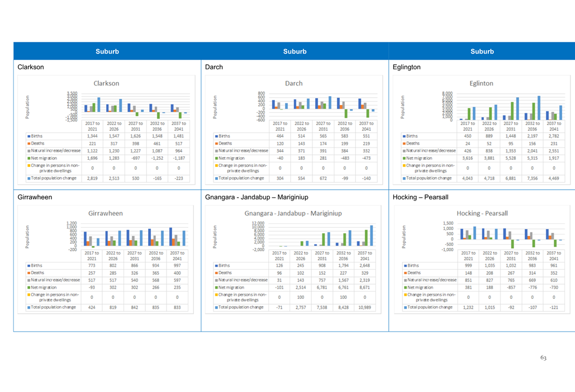Click the Girrawheen title inside the chart
The width and height of the screenshot is (575, 392).
click(x=105, y=213)
